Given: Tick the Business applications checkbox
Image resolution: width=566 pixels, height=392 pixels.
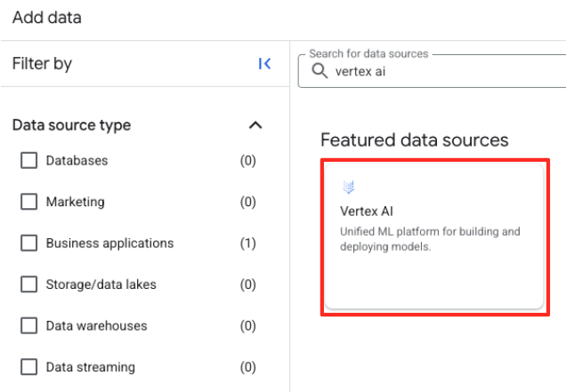Looking at the screenshot, I should click(29, 244).
